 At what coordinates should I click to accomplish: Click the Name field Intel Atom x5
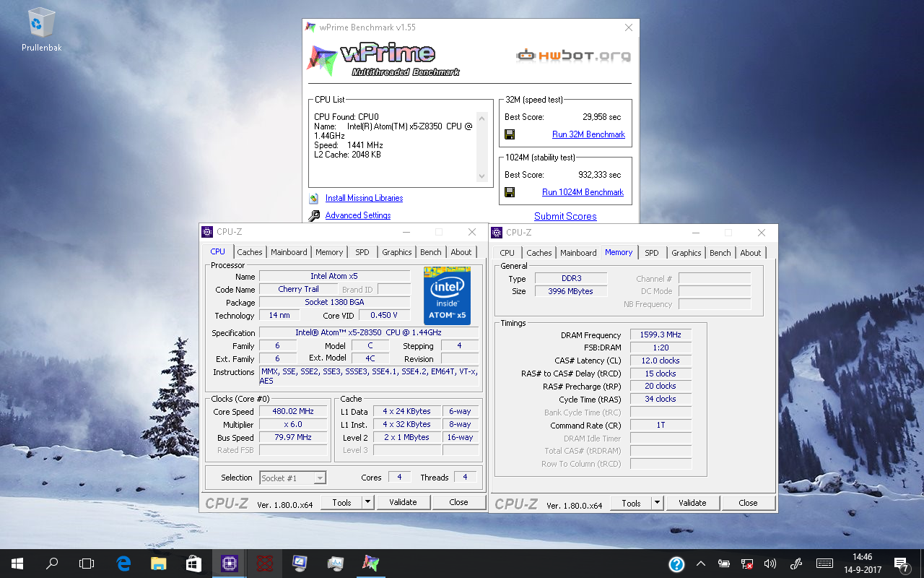click(334, 276)
